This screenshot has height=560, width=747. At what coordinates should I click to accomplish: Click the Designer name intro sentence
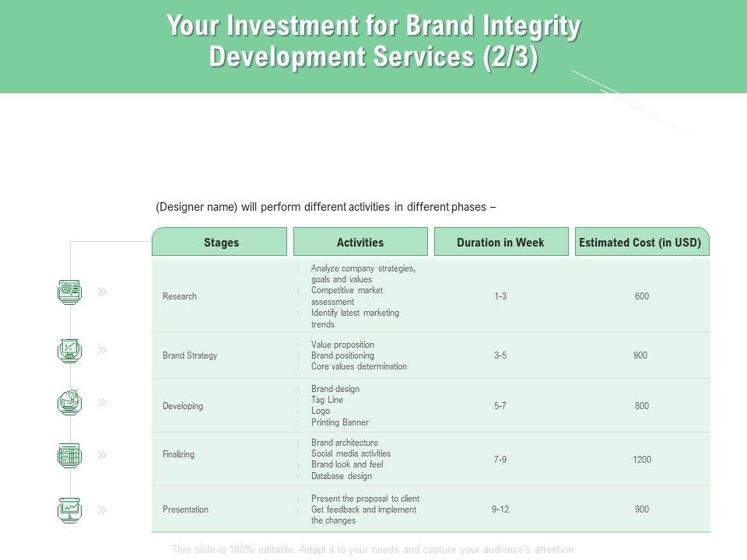point(326,207)
